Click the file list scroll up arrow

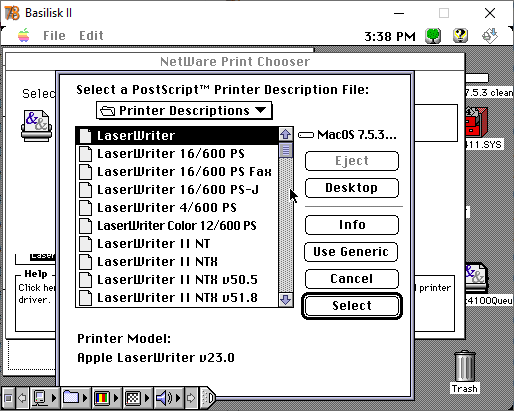[286, 134]
